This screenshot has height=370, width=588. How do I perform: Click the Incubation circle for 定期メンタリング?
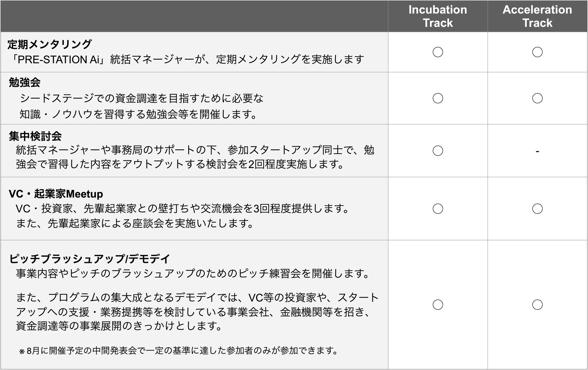coord(438,52)
